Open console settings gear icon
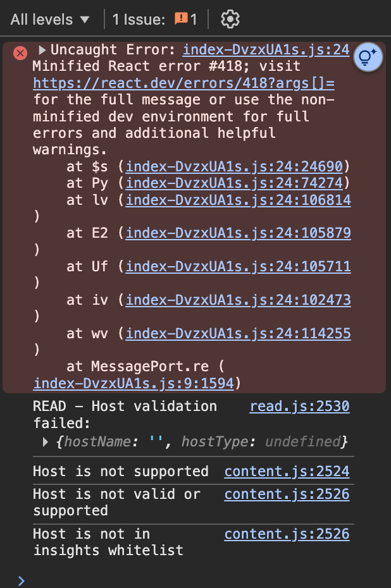 click(x=230, y=19)
